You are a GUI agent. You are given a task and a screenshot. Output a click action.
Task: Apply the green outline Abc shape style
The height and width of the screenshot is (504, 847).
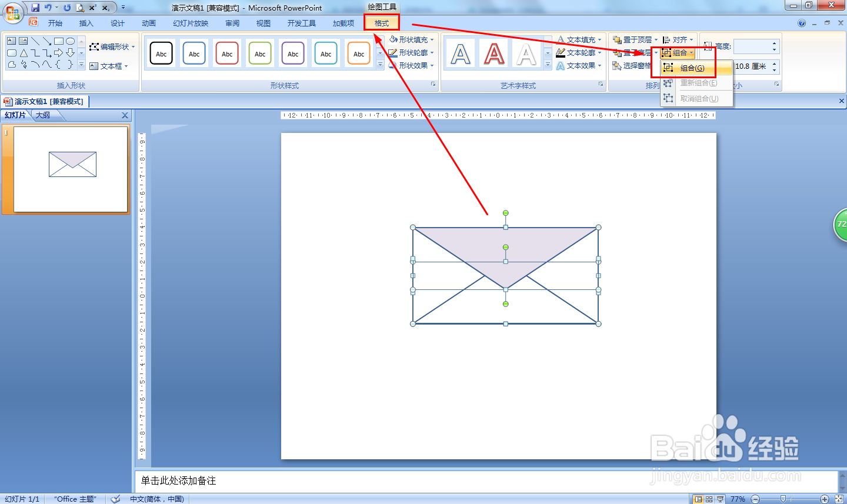[260, 53]
